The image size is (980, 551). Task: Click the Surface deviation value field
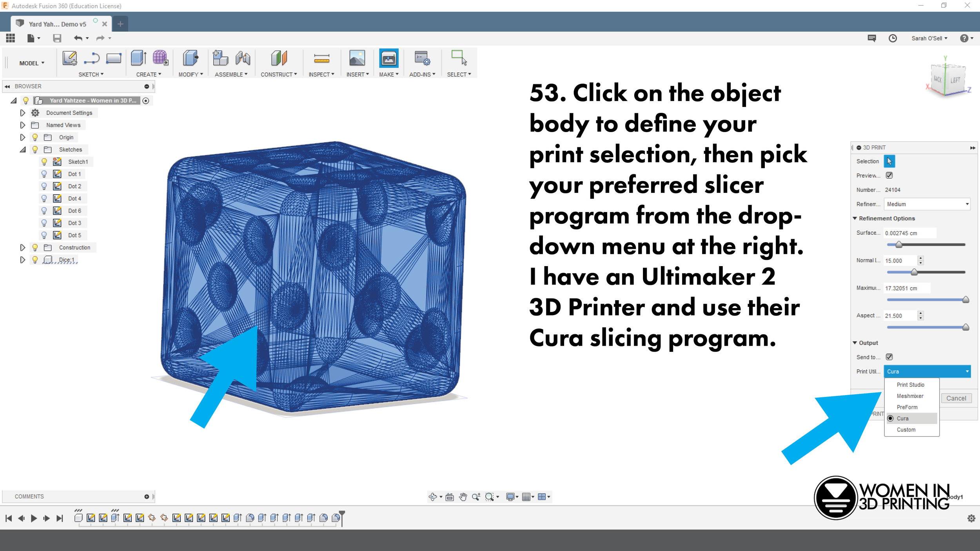coord(910,233)
